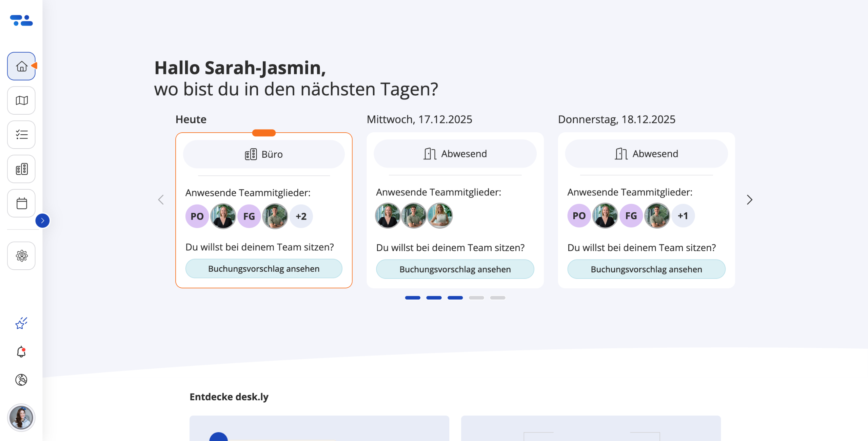
Task: Click the office buildings sidebar icon
Action: (x=21, y=169)
